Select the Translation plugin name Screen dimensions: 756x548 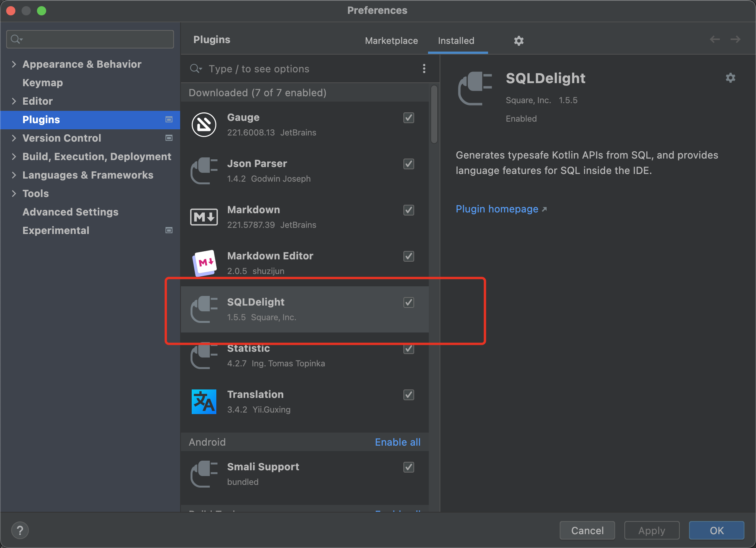click(255, 394)
